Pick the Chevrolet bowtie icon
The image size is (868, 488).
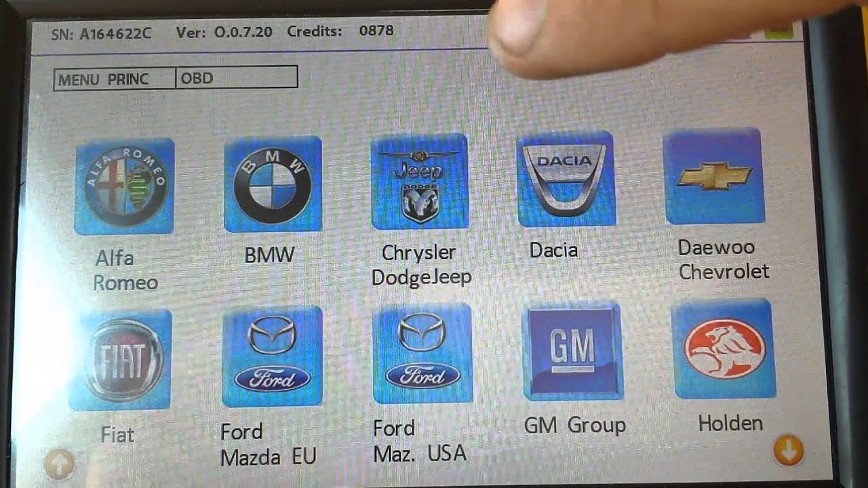click(x=715, y=176)
